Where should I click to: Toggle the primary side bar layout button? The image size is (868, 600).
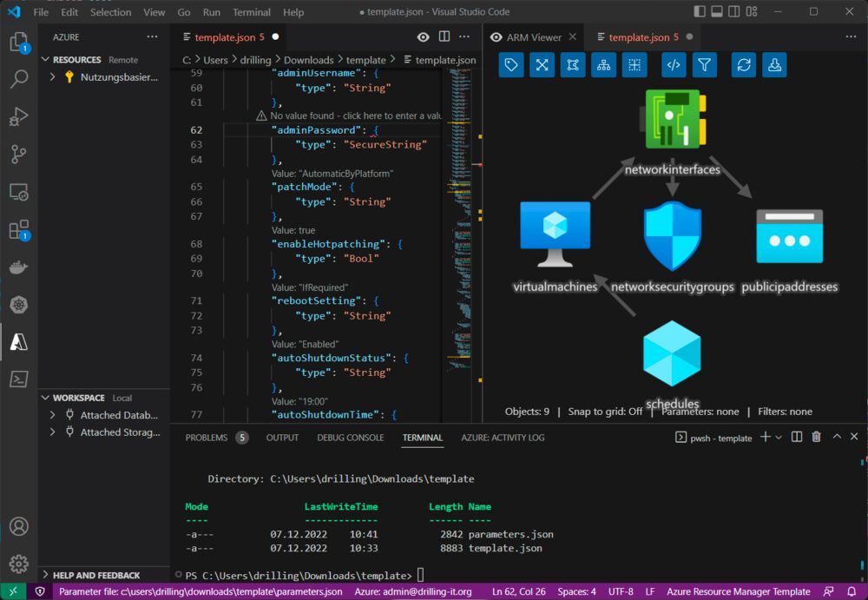[700, 12]
